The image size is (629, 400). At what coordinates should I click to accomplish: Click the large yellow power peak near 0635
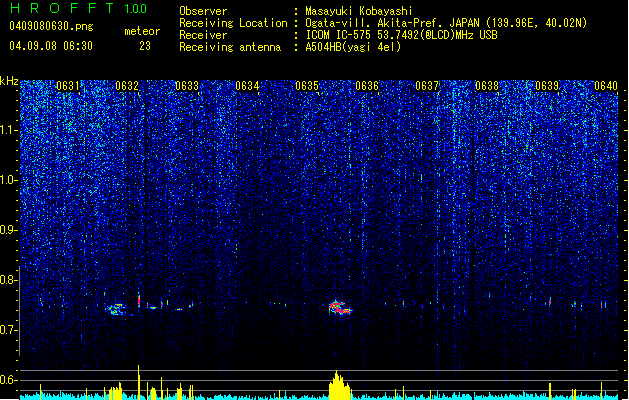coord(339,386)
